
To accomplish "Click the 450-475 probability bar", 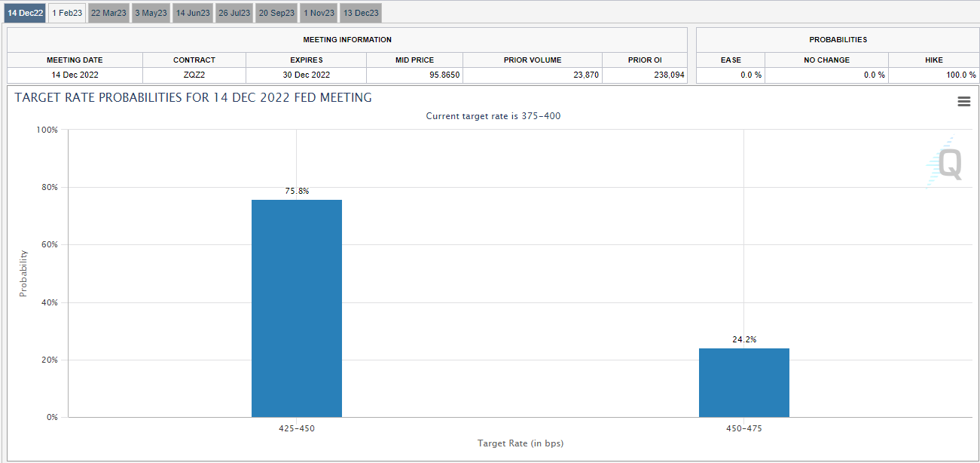I will [744, 382].
